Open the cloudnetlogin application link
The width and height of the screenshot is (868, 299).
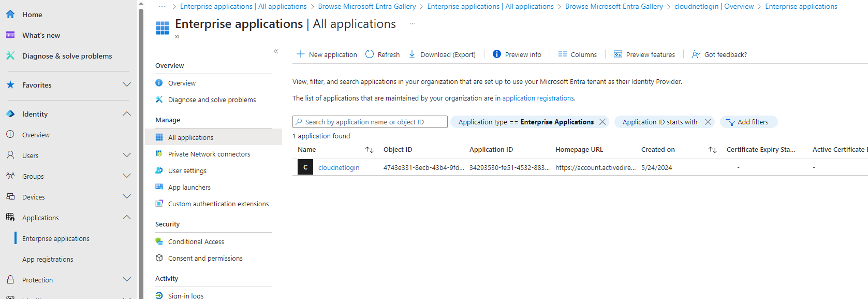click(339, 167)
